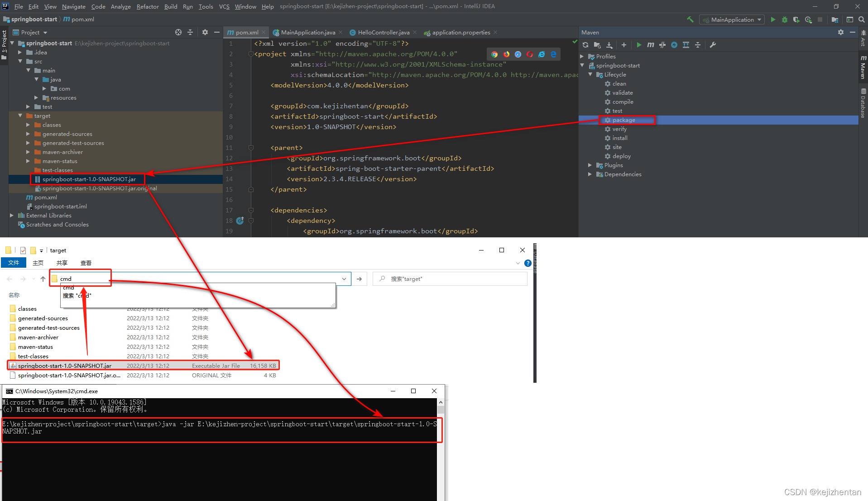
Task: Click Generate Sources and Update Folders icon
Action: point(597,45)
